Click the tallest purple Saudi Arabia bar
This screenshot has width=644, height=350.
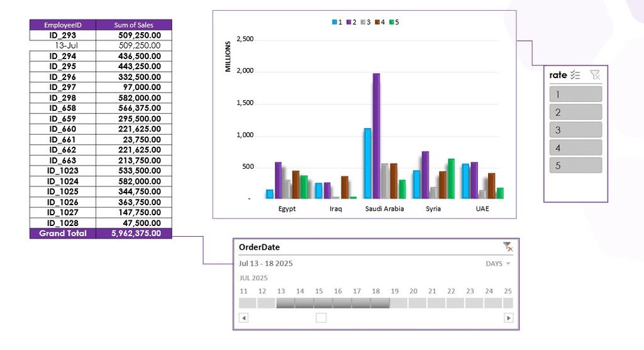(x=376, y=136)
